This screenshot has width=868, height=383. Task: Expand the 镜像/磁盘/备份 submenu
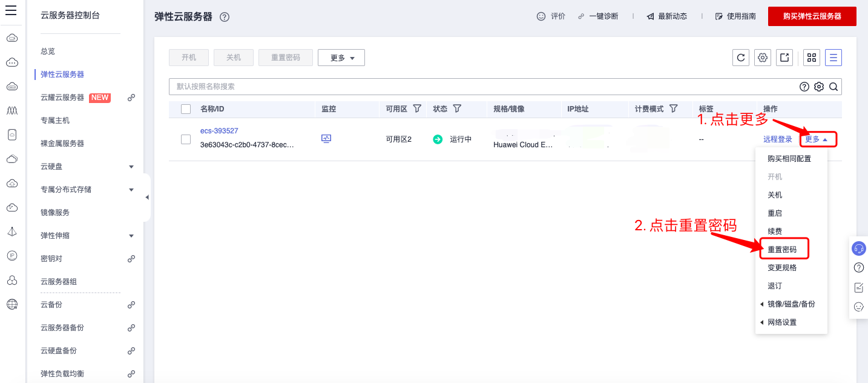[x=791, y=304]
